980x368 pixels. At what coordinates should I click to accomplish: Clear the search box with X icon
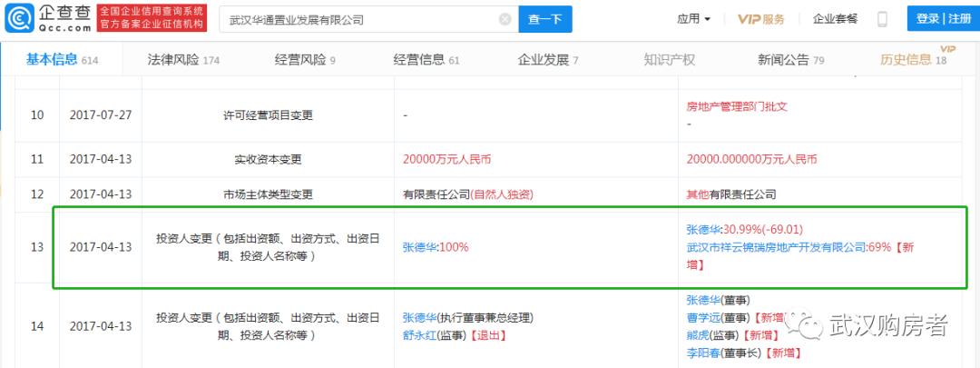505,19
